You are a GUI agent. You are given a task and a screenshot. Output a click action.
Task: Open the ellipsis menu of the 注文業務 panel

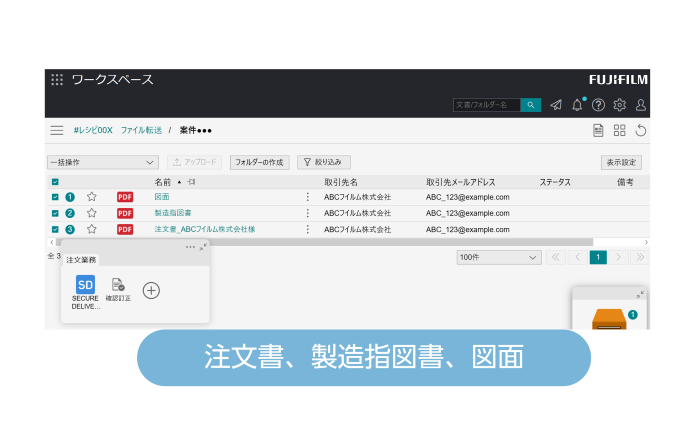pos(190,247)
